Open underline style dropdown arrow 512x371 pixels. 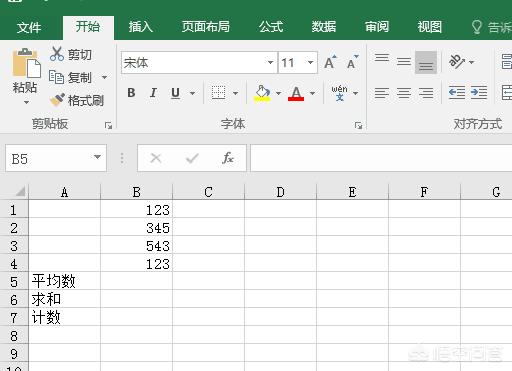click(192, 93)
